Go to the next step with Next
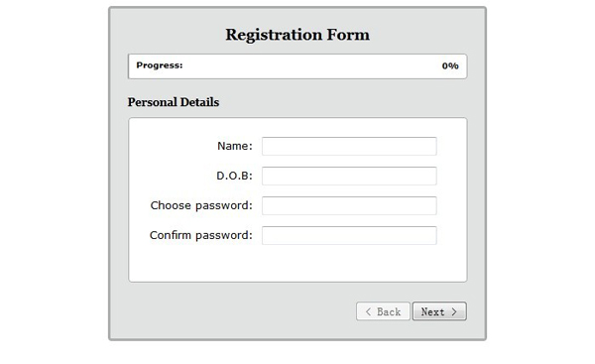 point(439,311)
